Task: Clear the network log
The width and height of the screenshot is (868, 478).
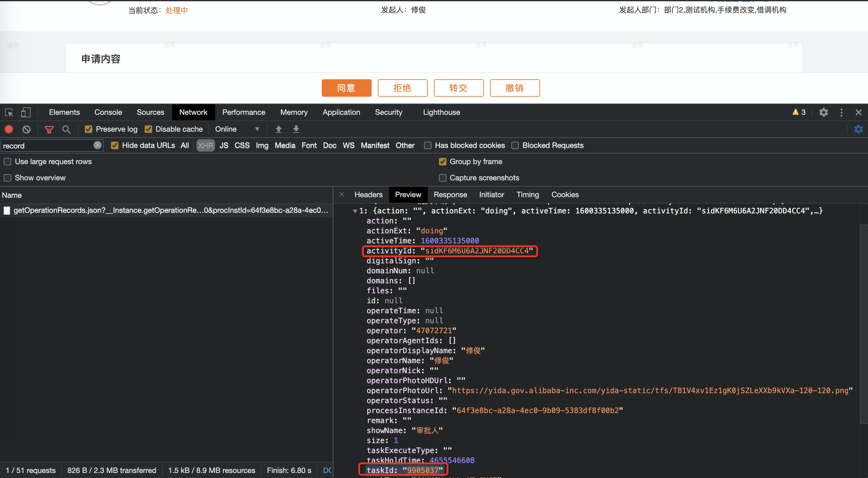Action: pyautogui.click(x=26, y=129)
